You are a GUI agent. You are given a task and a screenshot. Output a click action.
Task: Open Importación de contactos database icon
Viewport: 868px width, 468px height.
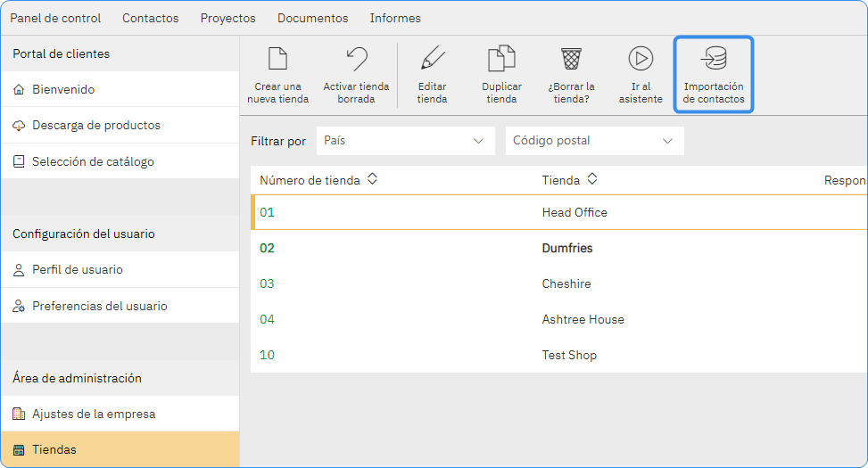[714, 60]
